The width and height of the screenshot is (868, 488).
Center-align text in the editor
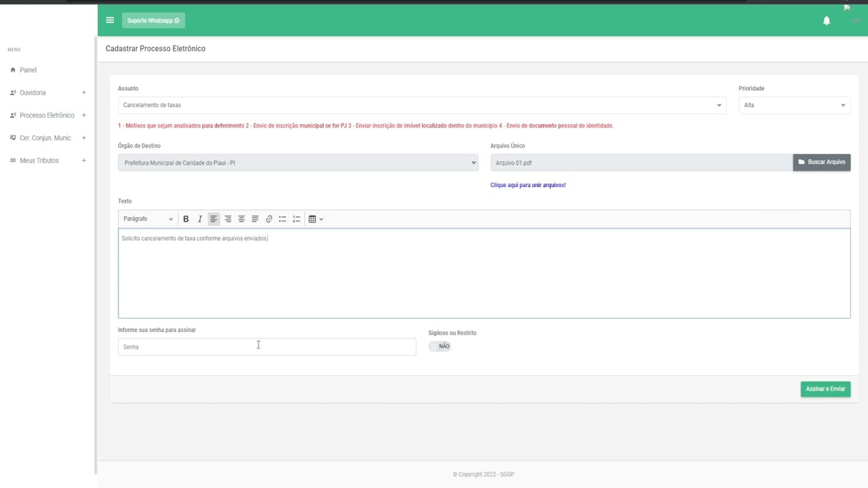click(x=241, y=219)
